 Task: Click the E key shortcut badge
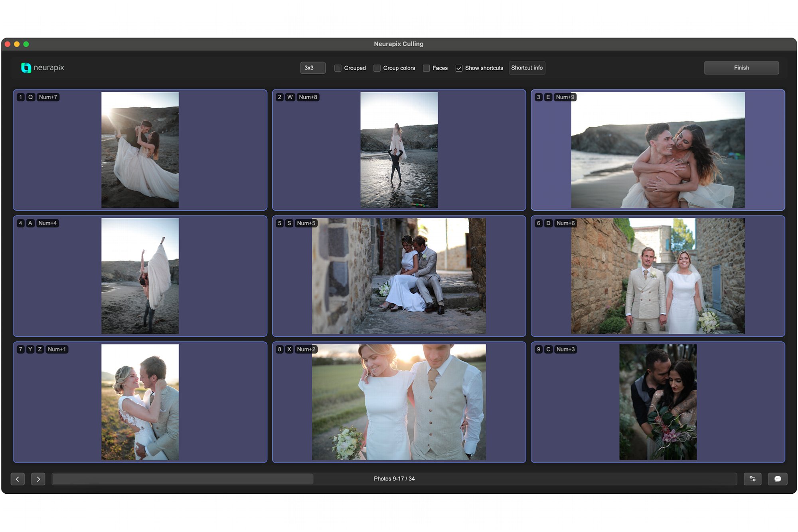tap(548, 97)
